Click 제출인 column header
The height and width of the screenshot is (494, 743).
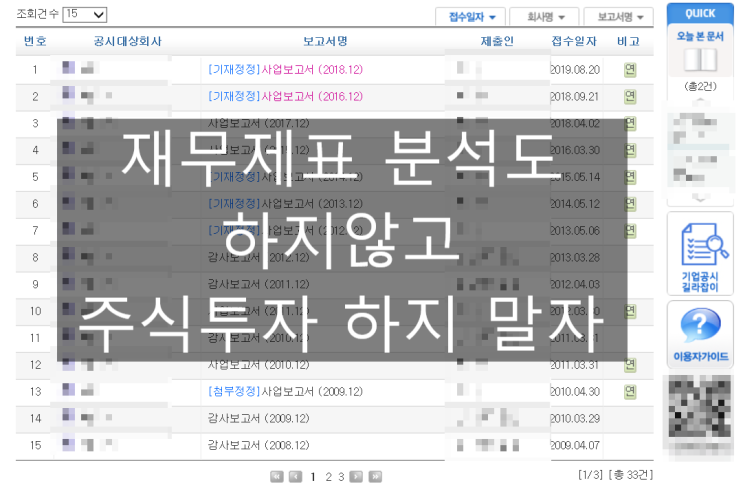pos(497,41)
